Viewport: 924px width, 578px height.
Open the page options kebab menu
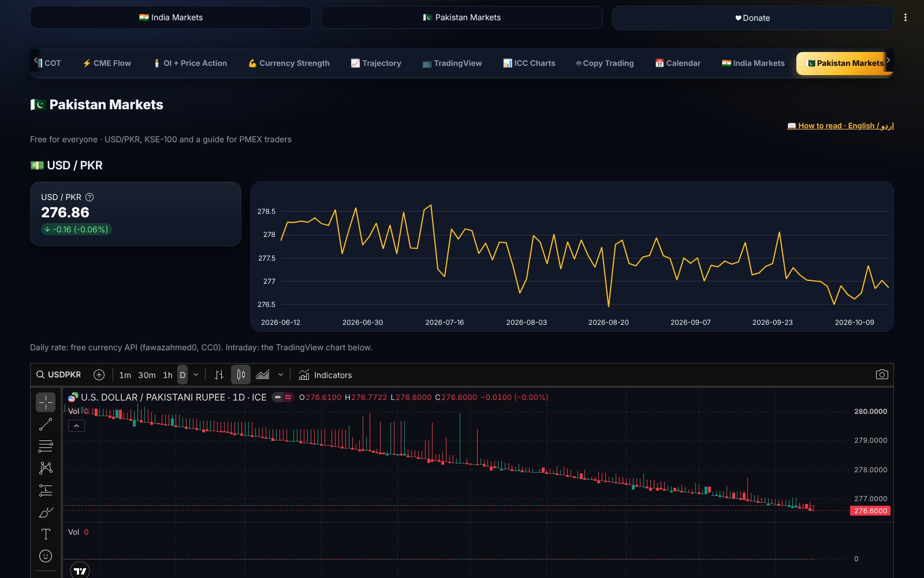pos(906,17)
